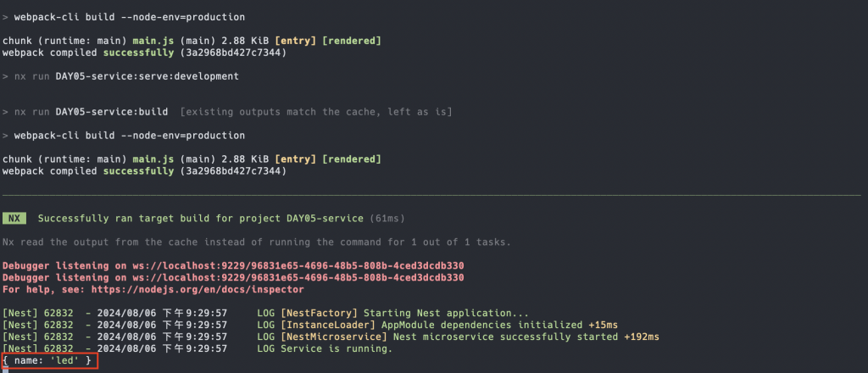Click the green NX badge
This screenshot has width=868, height=373.
click(14, 219)
